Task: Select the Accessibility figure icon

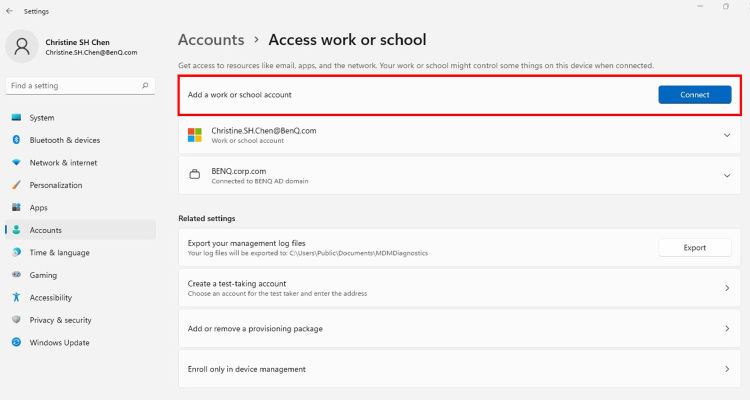Action: (16, 297)
